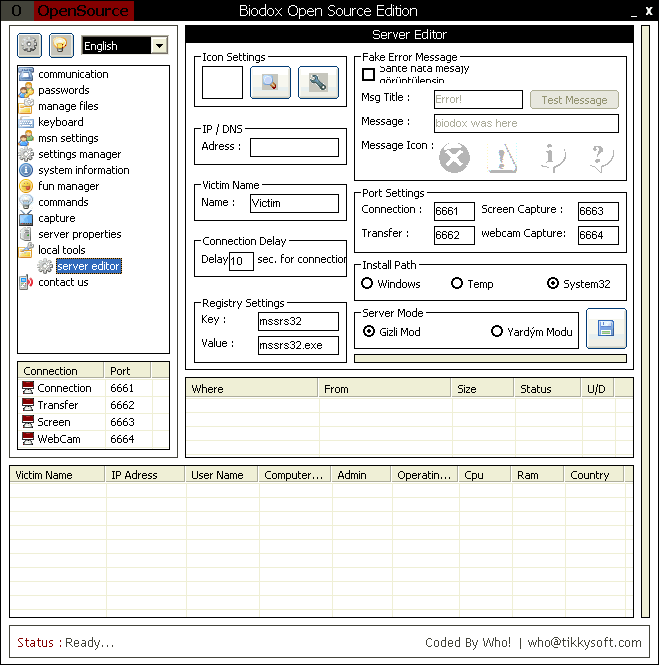
Task: Click the progress bar below Server Mode
Action: pyautogui.click(x=490, y=358)
